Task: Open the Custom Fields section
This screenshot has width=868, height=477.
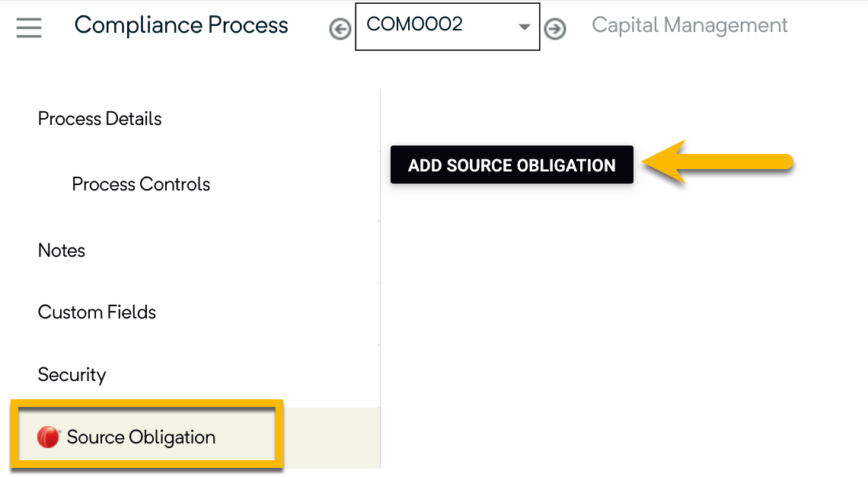Action: (97, 312)
